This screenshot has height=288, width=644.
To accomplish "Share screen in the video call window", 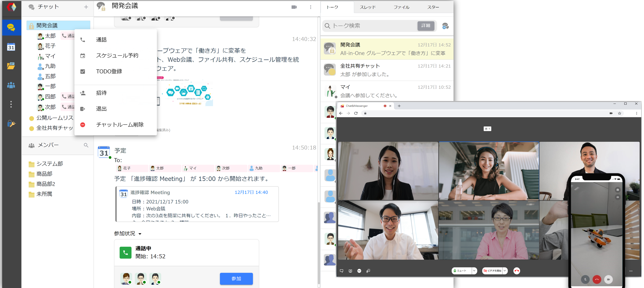I will tap(350, 271).
